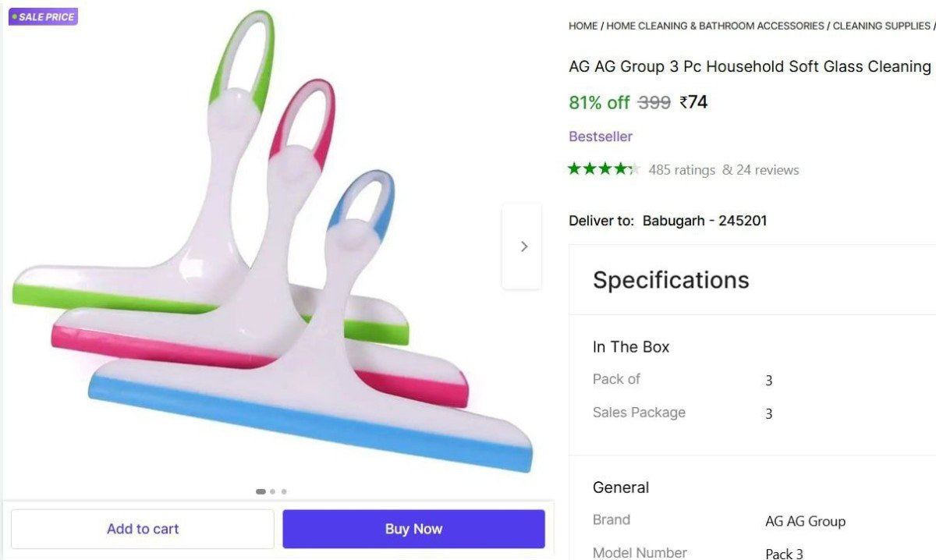This screenshot has height=560, width=936.
Task: Select the first carousel dot indicator
Action: [261, 491]
